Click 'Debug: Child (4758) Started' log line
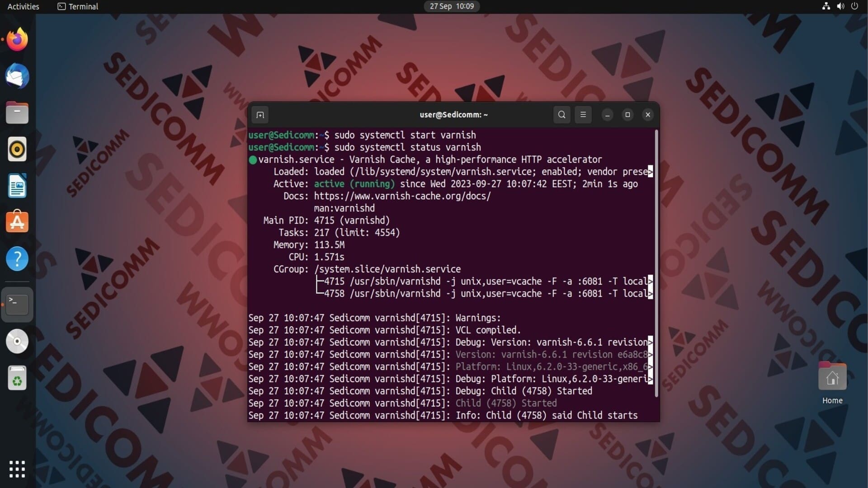The width and height of the screenshot is (868, 488). pos(420,391)
